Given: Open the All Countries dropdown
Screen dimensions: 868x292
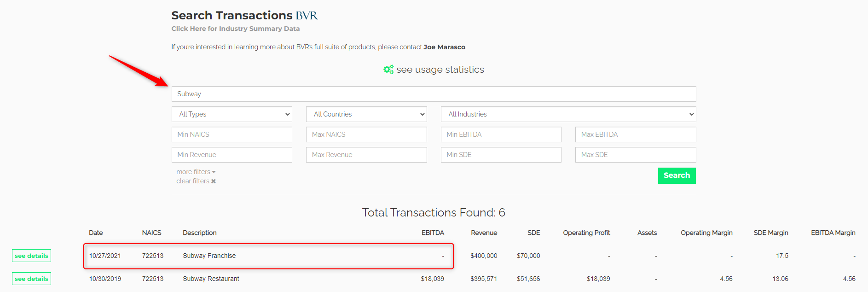Looking at the screenshot, I should (366, 114).
